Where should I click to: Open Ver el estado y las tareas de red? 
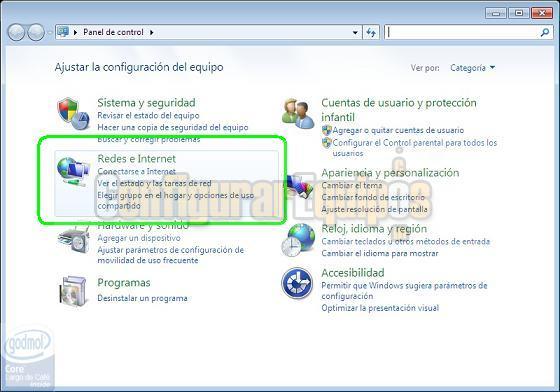tap(154, 183)
